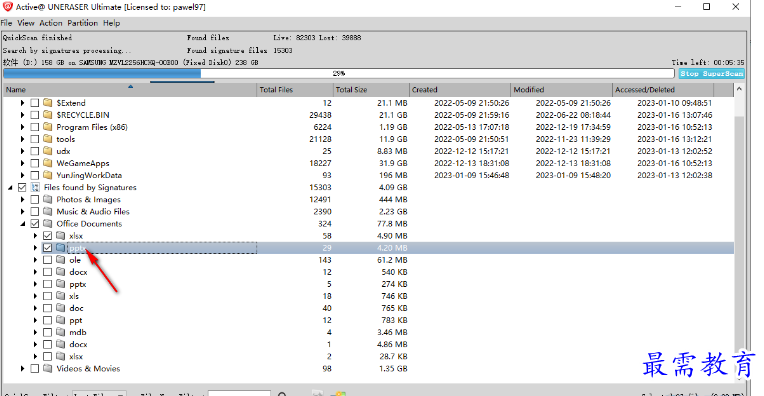The image size is (764, 396).
Task: Click the mdb folder icon
Action: (x=60, y=332)
